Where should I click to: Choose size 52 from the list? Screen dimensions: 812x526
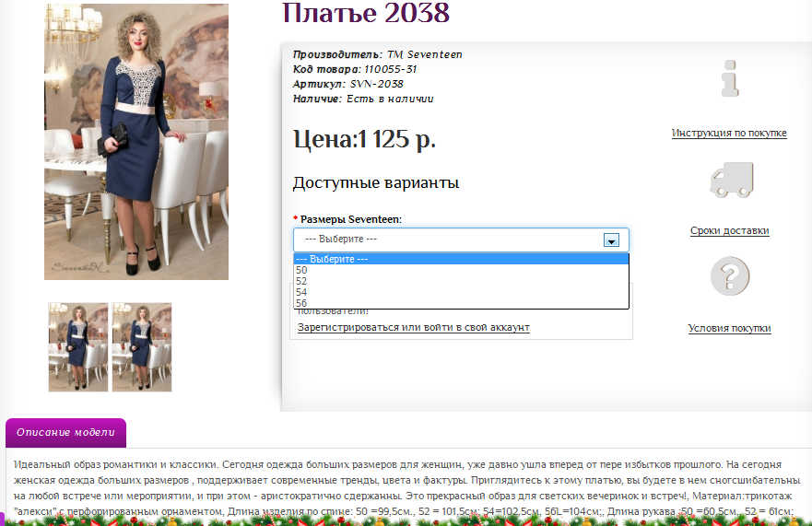tap(461, 281)
